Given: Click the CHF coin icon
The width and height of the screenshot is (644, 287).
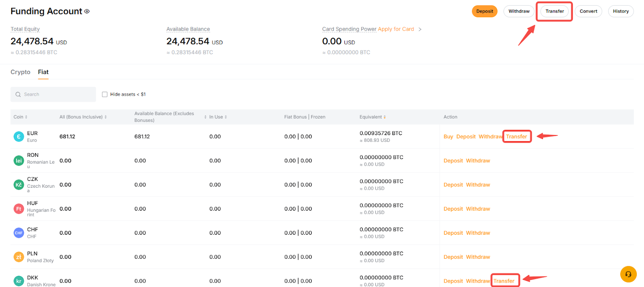Looking at the screenshot, I should (x=19, y=233).
